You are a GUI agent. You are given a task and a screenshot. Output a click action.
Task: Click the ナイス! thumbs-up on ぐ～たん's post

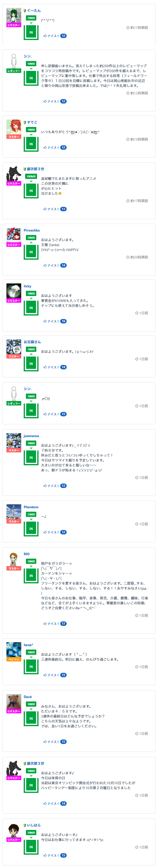(51, 36)
